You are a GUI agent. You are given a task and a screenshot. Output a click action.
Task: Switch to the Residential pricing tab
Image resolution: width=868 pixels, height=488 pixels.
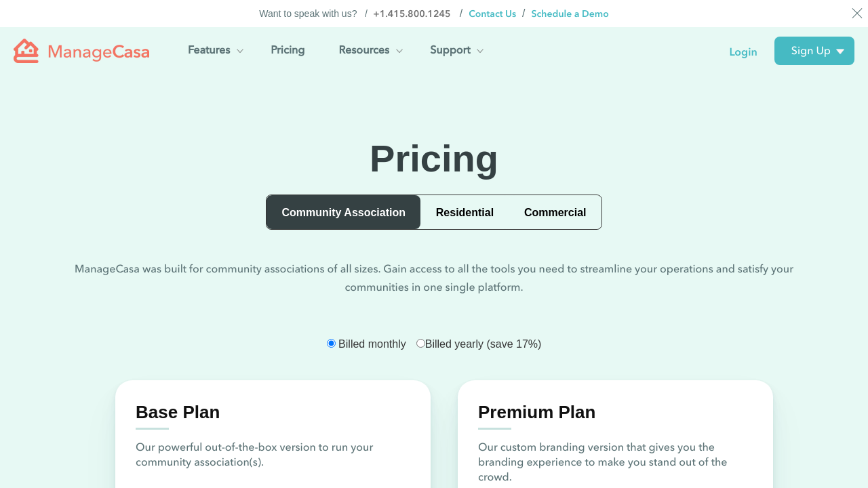click(x=465, y=212)
